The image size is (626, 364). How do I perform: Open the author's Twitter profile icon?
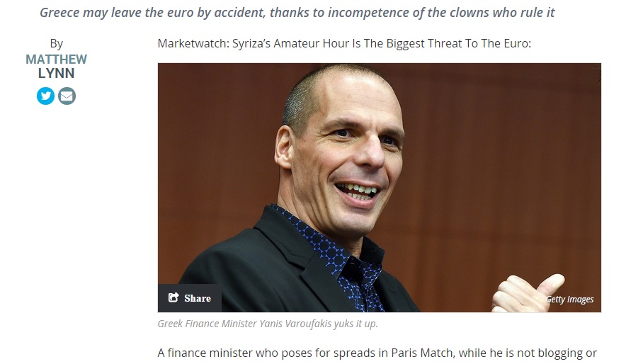tap(45, 96)
